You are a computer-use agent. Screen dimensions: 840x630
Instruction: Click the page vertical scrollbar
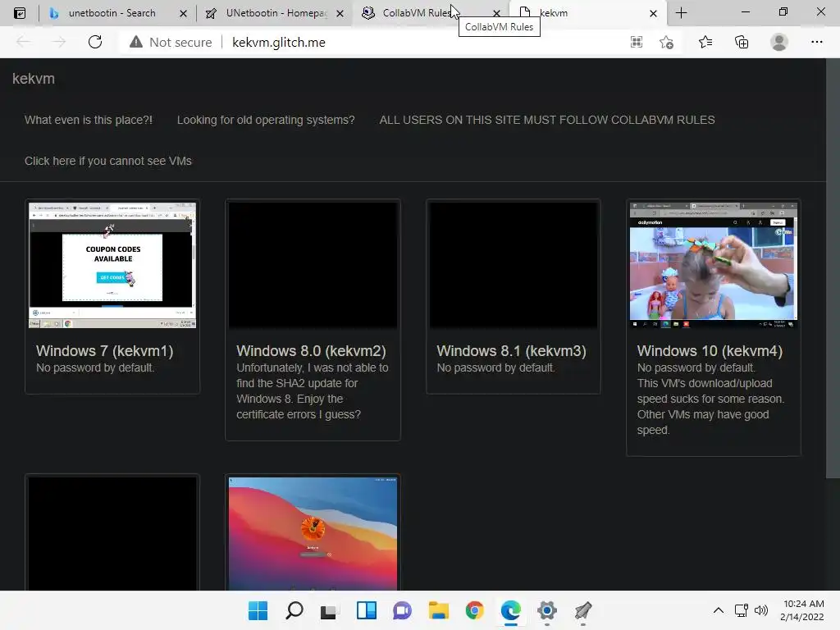click(x=833, y=268)
